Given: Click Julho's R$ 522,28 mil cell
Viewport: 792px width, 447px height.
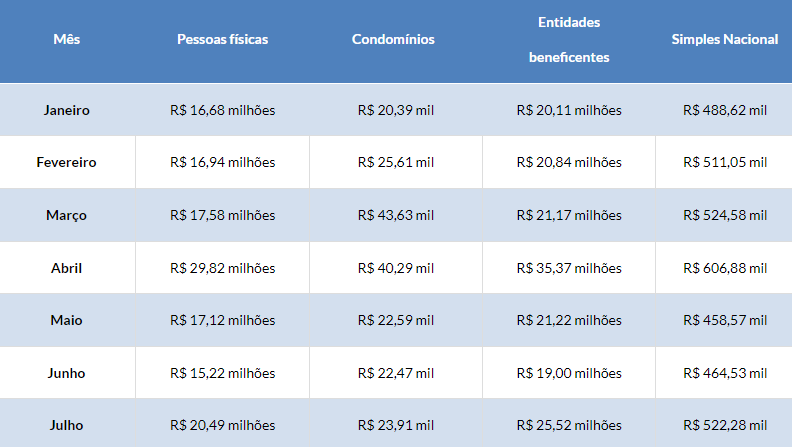Looking at the screenshot, I should click(x=725, y=425).
